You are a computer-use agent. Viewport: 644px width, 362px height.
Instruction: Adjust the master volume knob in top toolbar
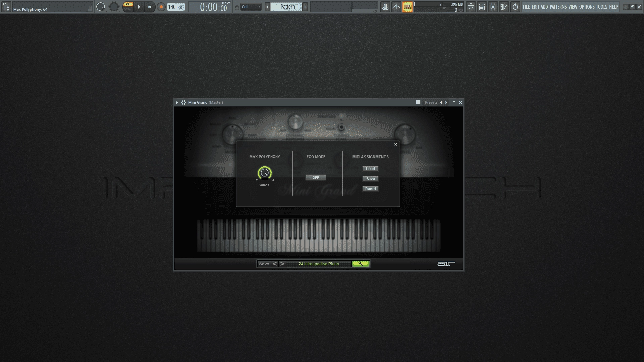tap(100, 7)
